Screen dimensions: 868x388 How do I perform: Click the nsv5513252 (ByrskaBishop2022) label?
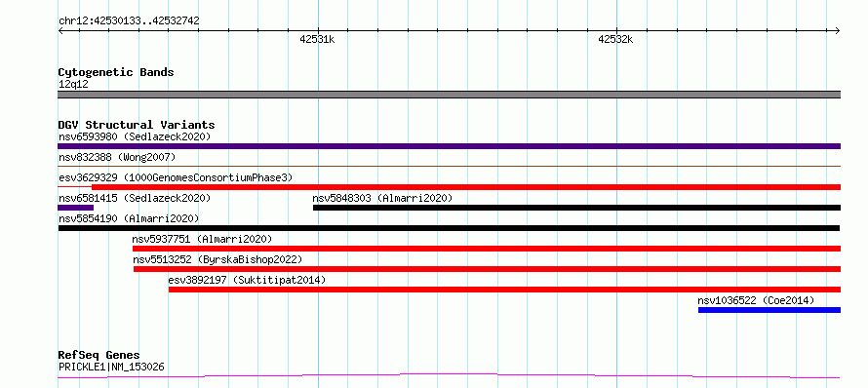(x=217, y=259)
